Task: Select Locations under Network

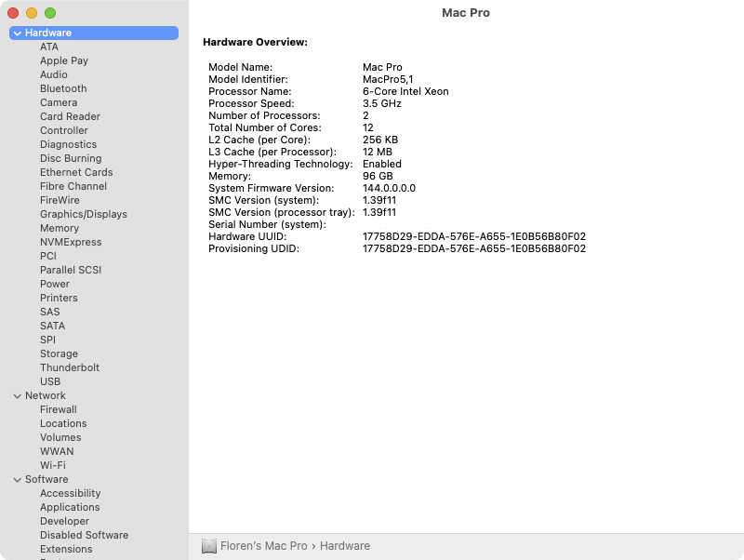Action: pos(63,423)
